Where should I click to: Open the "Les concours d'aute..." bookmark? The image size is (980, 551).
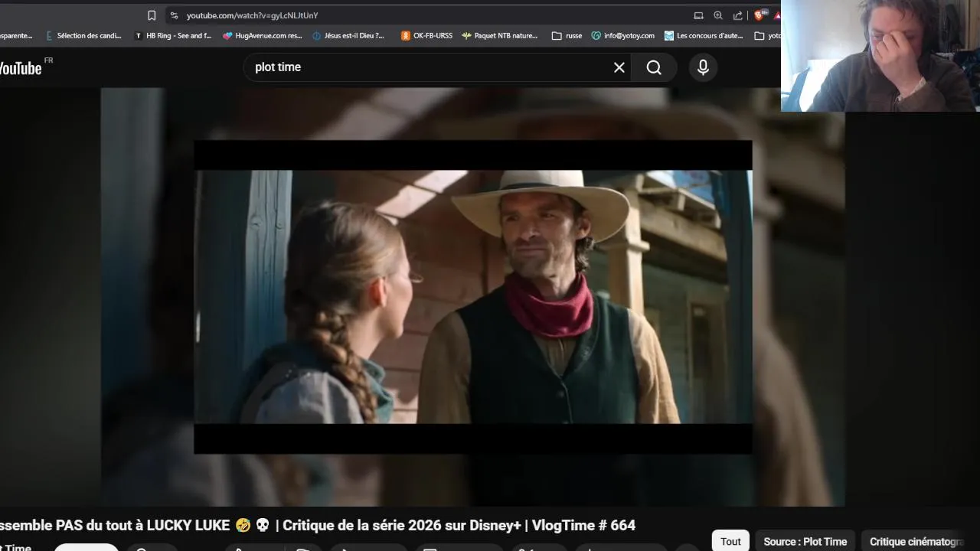tap(704, 35)
